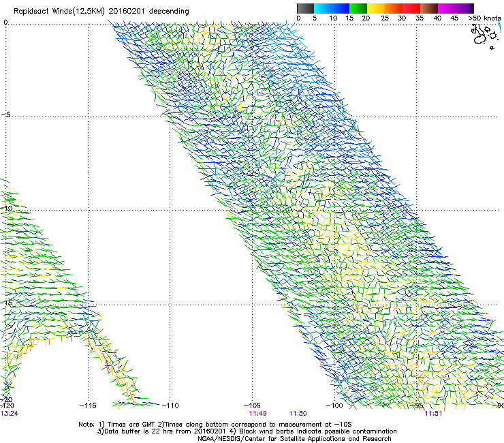Click the green 15-20 knots legend color
This screenshot has height=443, width=504.
coord(358,8)
